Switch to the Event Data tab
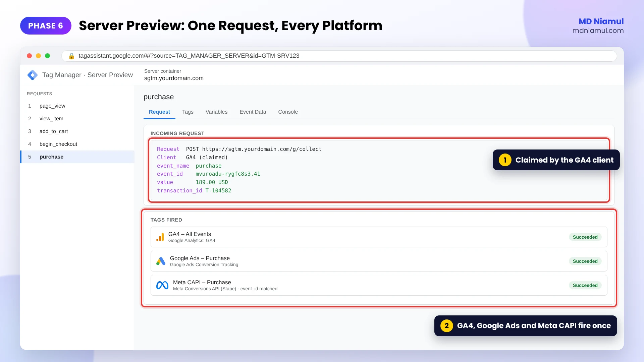 tap(253, 112)
